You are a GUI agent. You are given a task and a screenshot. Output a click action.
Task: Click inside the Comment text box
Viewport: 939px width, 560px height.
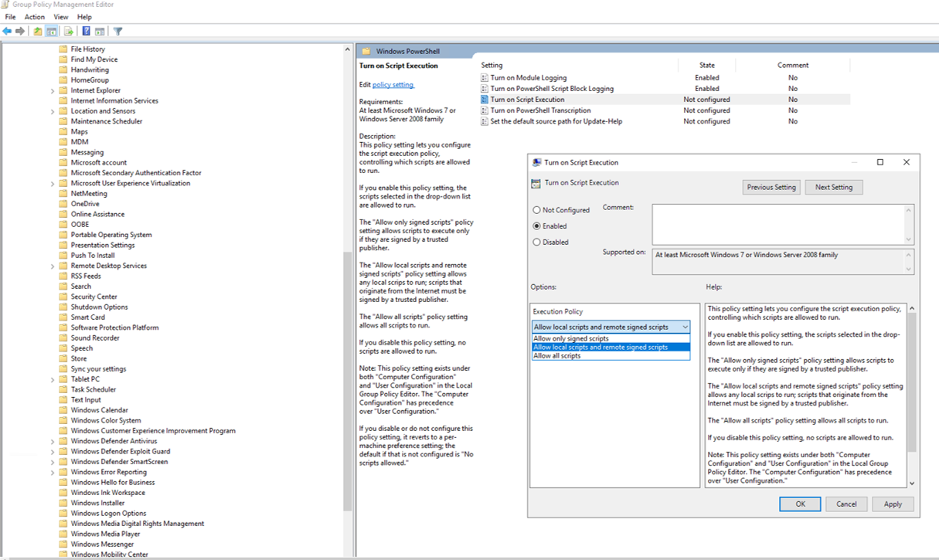[777, 224]
